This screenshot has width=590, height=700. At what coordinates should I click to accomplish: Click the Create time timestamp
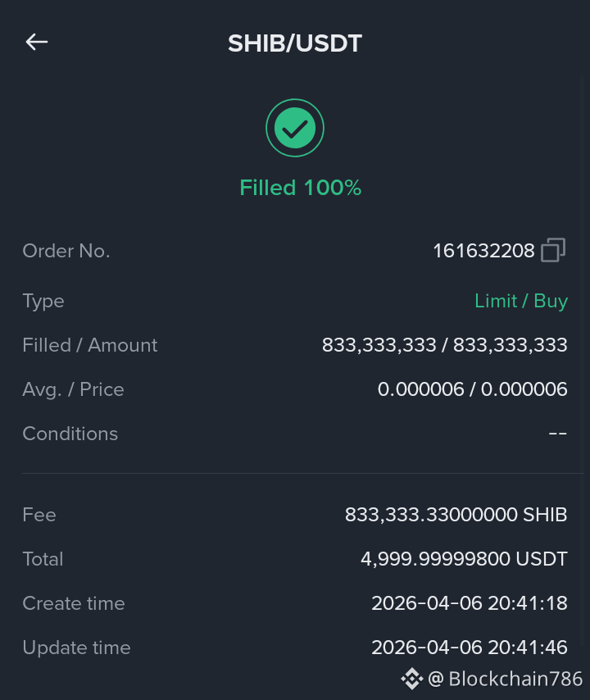(470, 603)
